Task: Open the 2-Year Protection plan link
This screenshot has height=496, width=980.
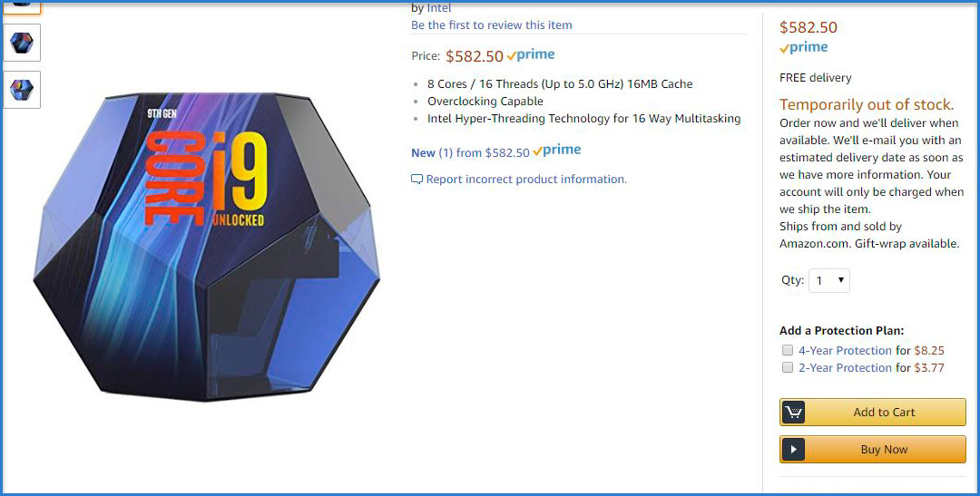Action: point(845,368)
